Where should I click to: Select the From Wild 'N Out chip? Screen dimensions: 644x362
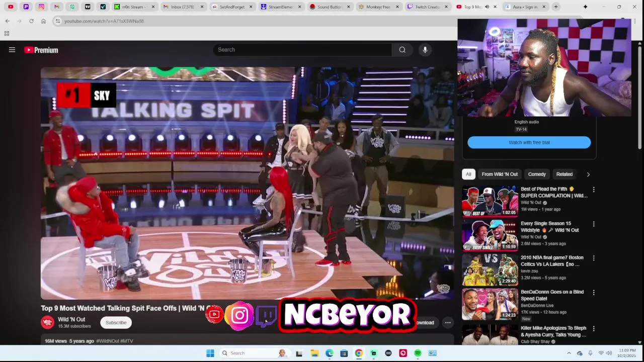[x=500, y=174]
